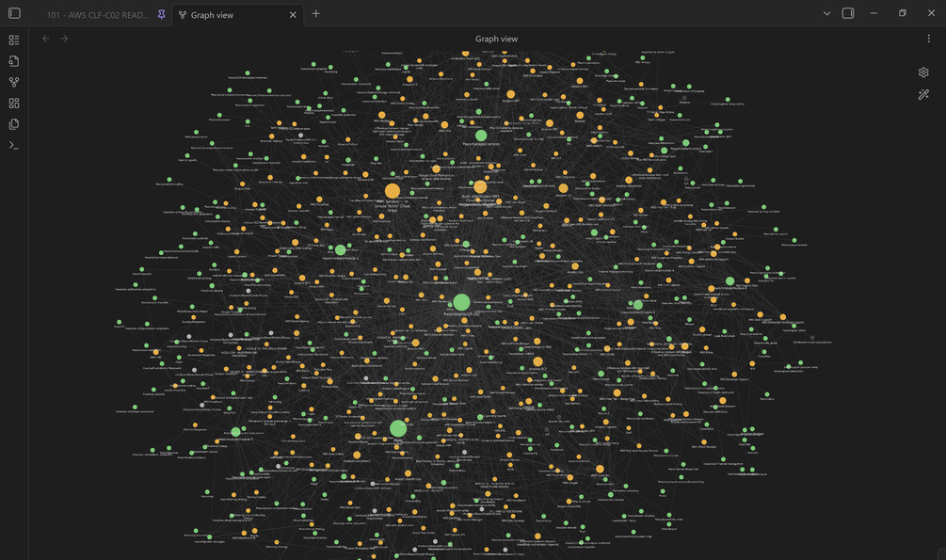
Task: Minimize the Obsidian window
Action: pyautogui.click(x=874, y=13)
